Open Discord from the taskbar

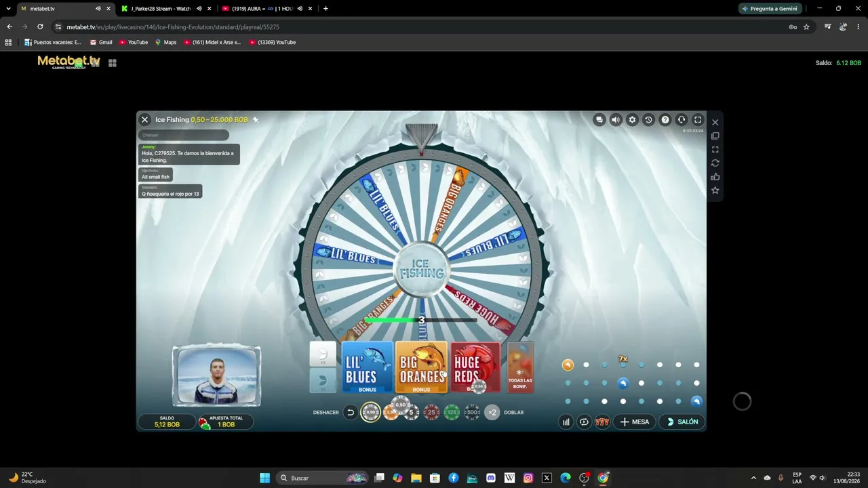pyautogui.click(x=491, y=478)
